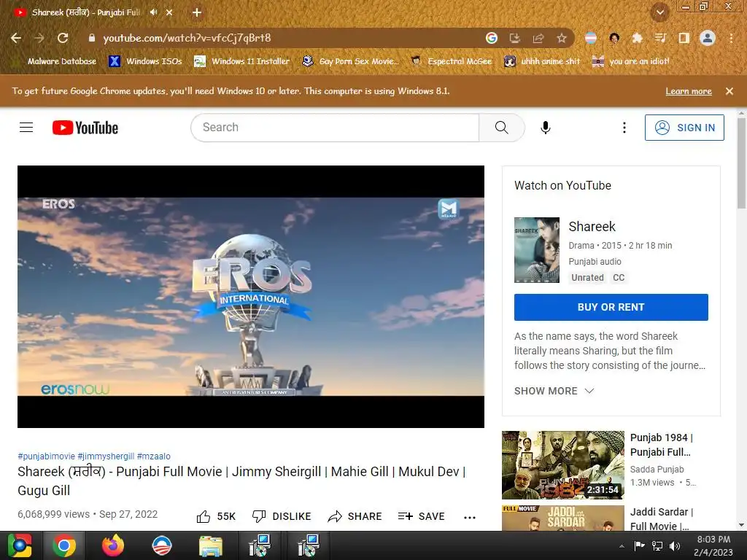Open a new browser tab
Screen dimensions: 747x560
tap(197, 12)
